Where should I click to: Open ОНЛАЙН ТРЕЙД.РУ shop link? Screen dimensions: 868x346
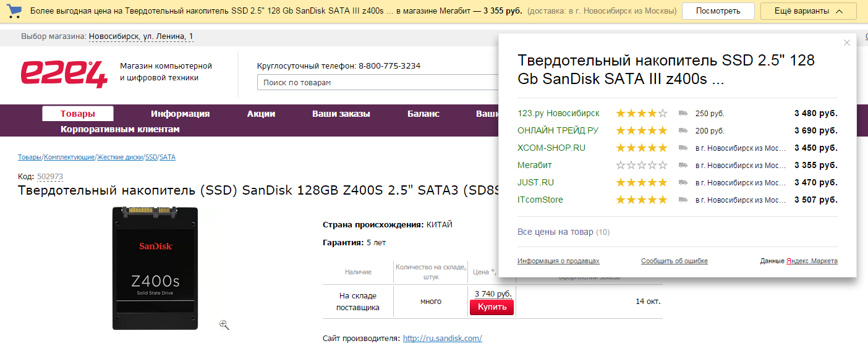[x=558, y=131]
